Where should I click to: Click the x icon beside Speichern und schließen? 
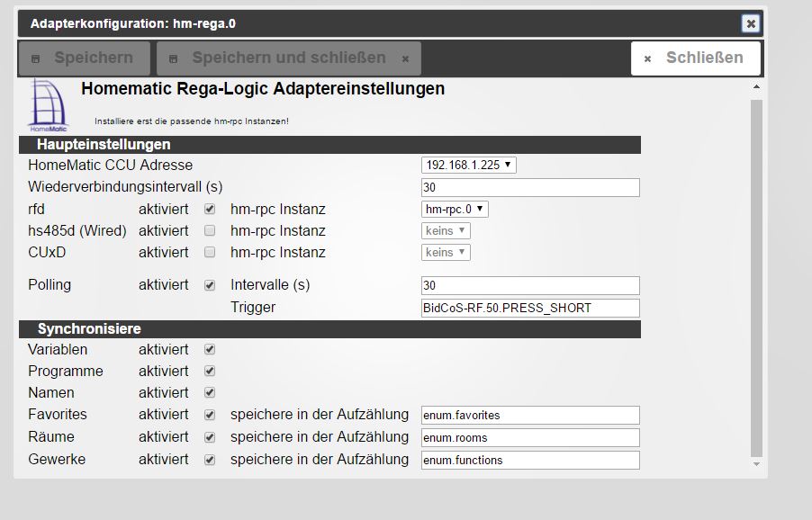click(405, 58)
